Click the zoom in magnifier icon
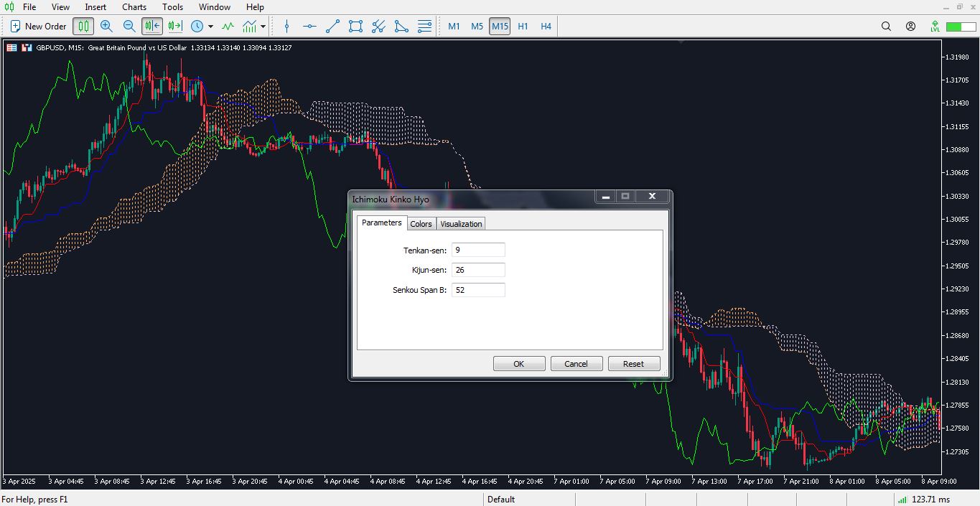Viewport: 980px width, 506px height. tap(106, 27)
